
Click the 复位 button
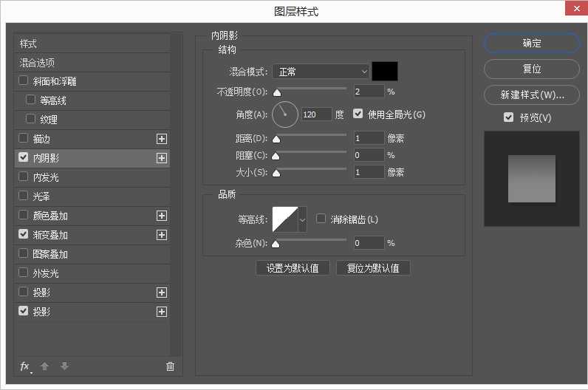pos(532,69)
